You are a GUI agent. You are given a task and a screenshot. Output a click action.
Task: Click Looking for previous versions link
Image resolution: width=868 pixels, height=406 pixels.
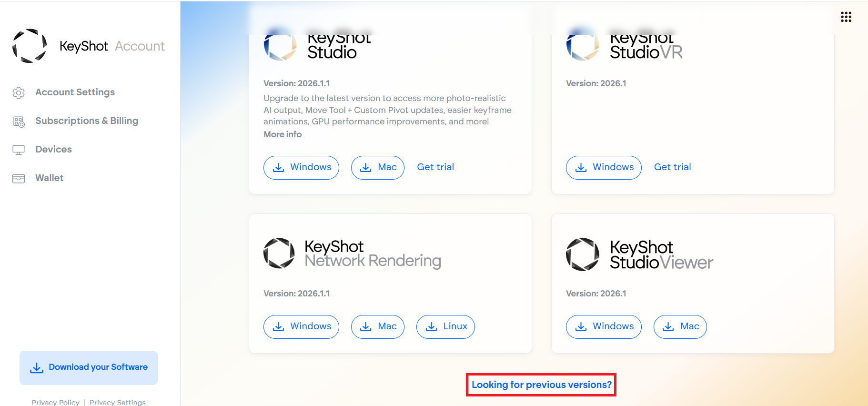point(541,385)
